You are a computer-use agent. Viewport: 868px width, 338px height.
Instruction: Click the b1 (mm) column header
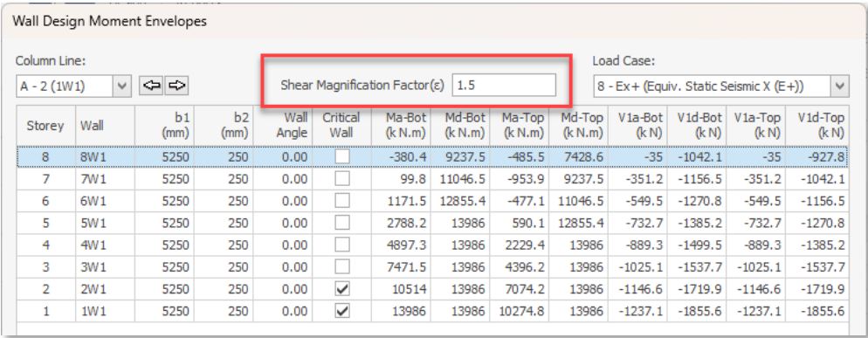[x=164, y=126]
